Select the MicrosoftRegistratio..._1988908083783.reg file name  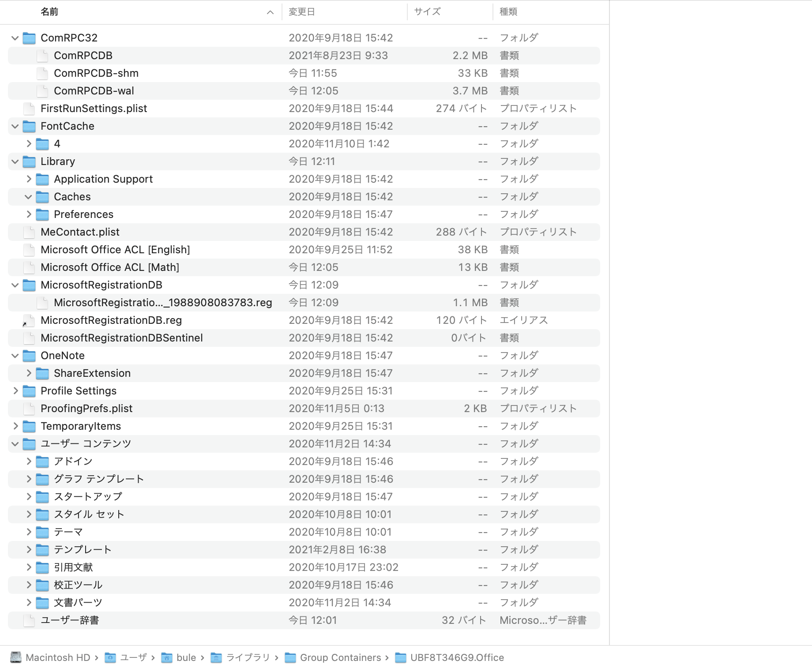point(163,303)
